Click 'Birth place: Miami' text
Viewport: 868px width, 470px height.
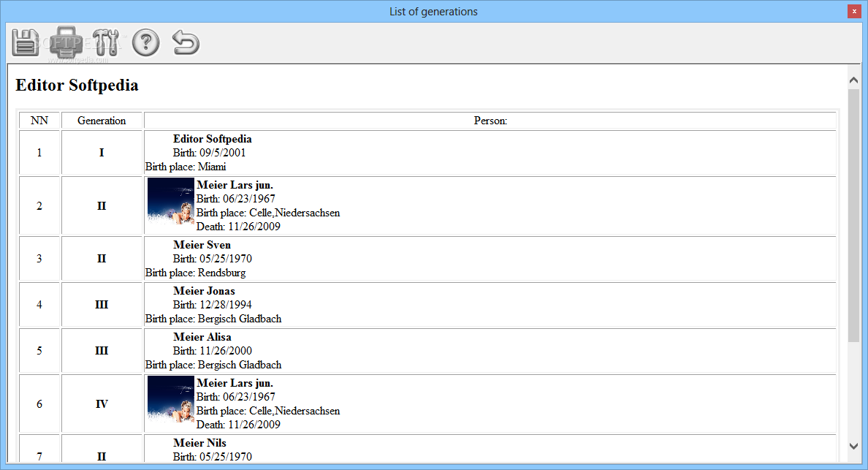[186, 167]
